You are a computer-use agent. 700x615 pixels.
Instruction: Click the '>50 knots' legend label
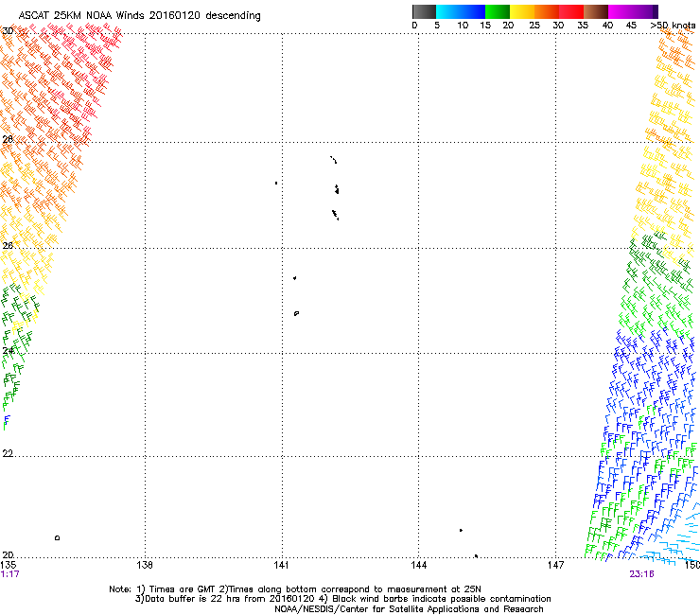[x=673, y=26]
